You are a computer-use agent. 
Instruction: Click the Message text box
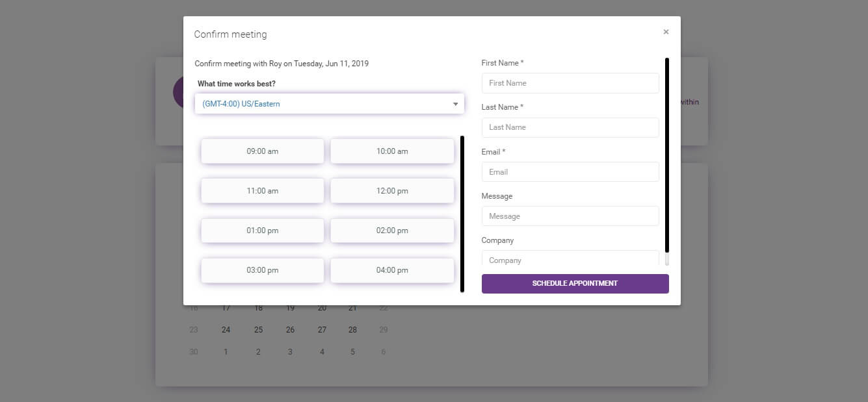(570, 216)
